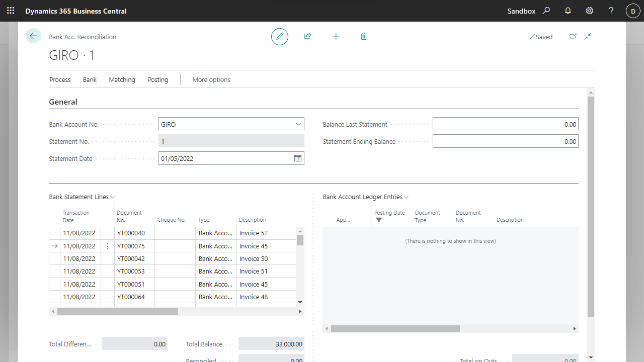Show More options
The image size is (644, 362).
pyautogui.click(x=211, y=79)
